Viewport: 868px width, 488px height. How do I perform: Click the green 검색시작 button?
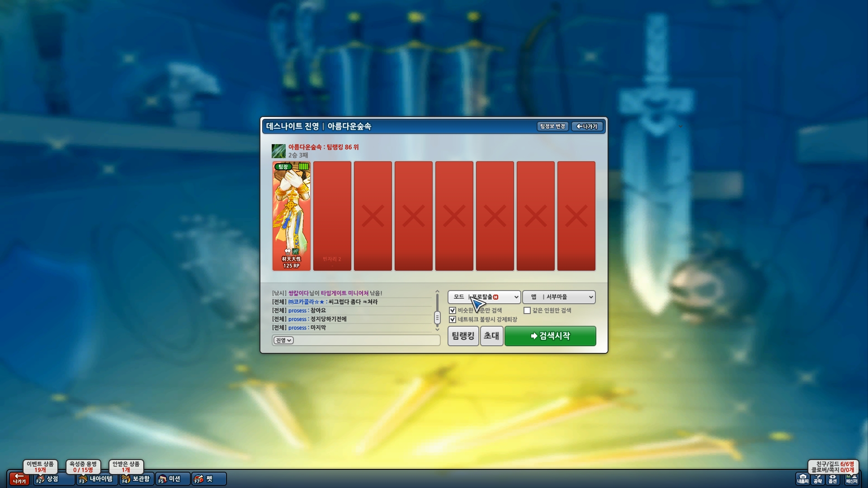point(550,336)
